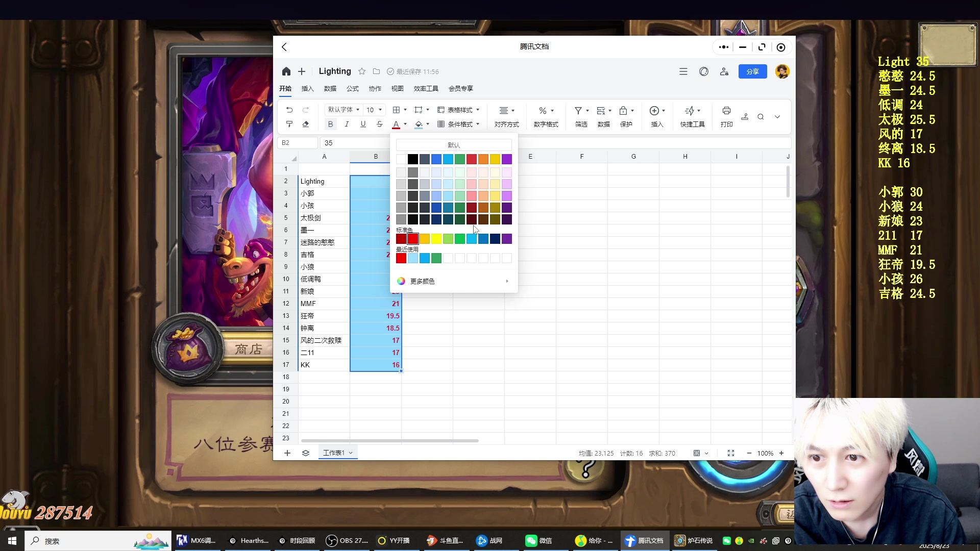Open the 保护 protect lock tool
This screenshot has width=980, height=551.
[626, 117]
